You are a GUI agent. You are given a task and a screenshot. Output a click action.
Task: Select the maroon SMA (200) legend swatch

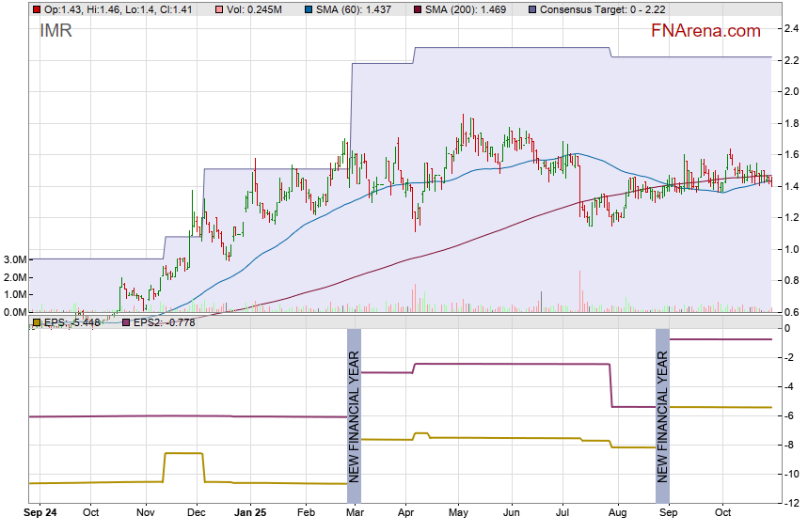pyautogui.click(x=419, y=8)
